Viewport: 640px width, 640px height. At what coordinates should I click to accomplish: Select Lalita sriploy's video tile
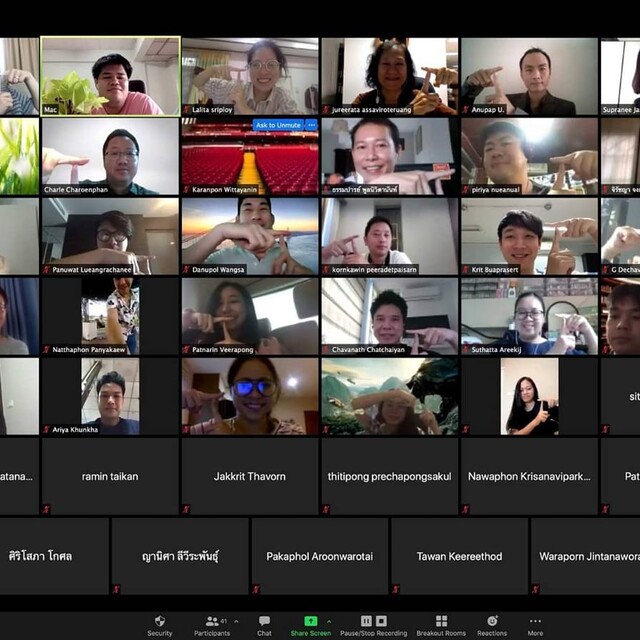[250, 76]
